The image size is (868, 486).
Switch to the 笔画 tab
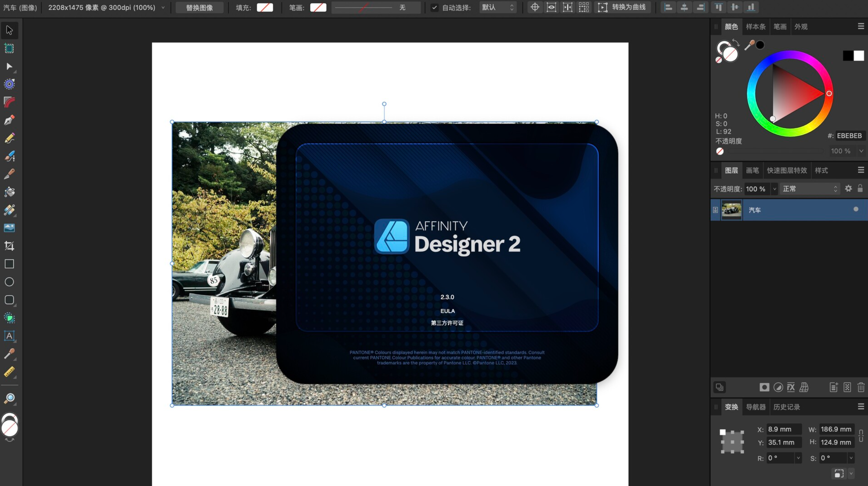780,27
